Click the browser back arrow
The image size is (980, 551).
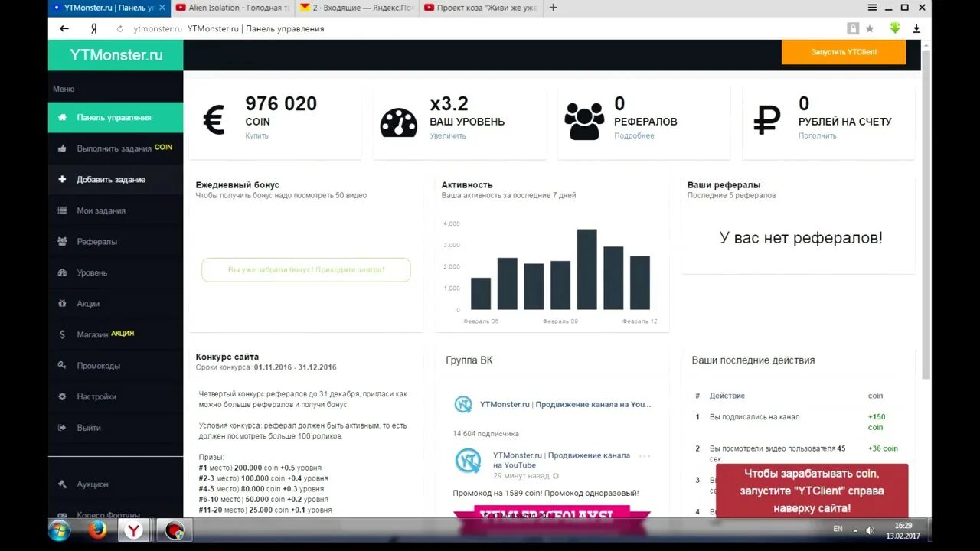(x=64, y=28)
